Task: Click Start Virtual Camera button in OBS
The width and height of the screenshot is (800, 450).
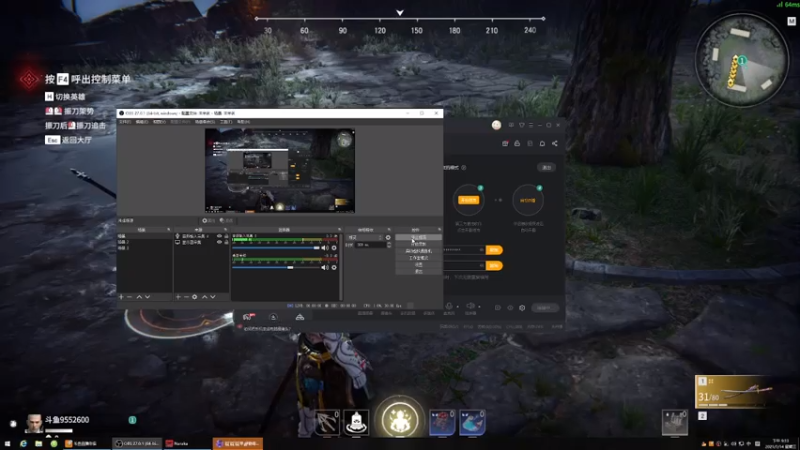Action: pos(418,251)
